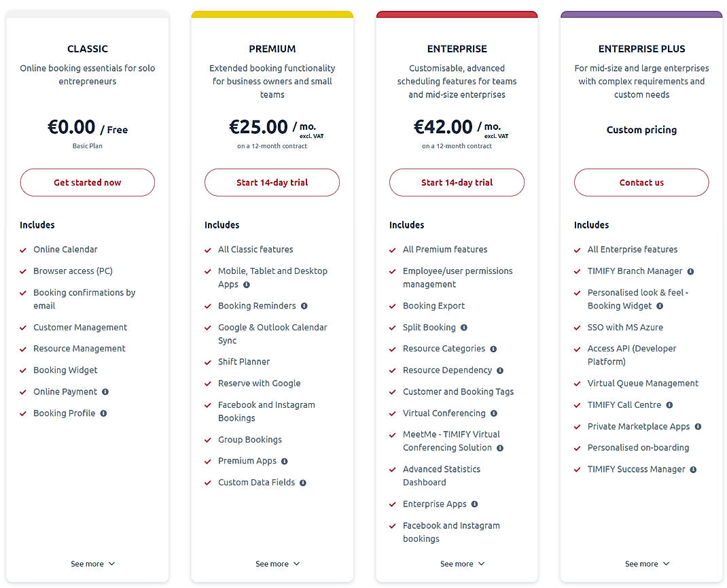727x588 pixels.
Task: Click the Enterprise plan title
Action: [457, 48]
